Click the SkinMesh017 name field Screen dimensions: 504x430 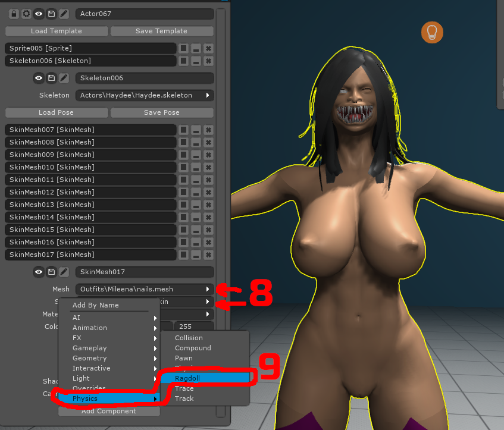pyautogui.click(x=145, y=272)
